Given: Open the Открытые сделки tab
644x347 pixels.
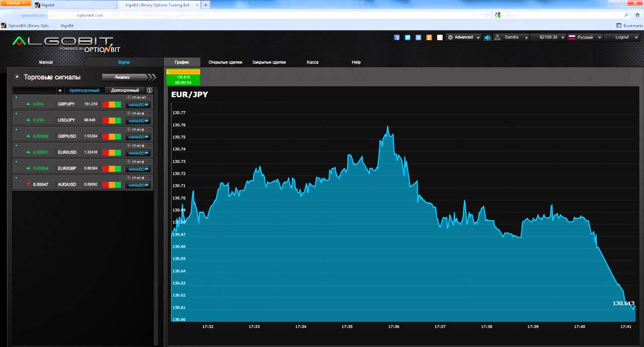Looking at the screenshot, I should point(225,62).
